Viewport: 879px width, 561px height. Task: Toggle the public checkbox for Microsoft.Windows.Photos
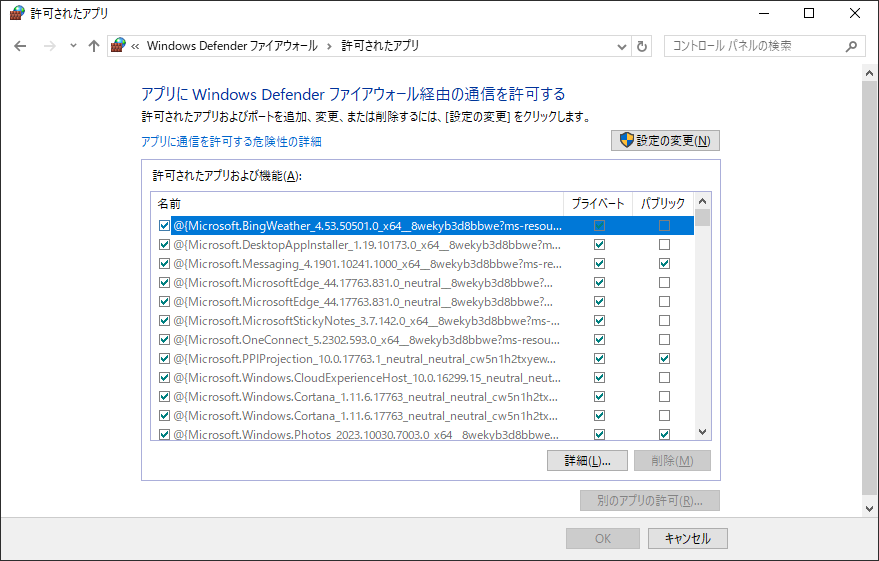(x=664, y=434)
